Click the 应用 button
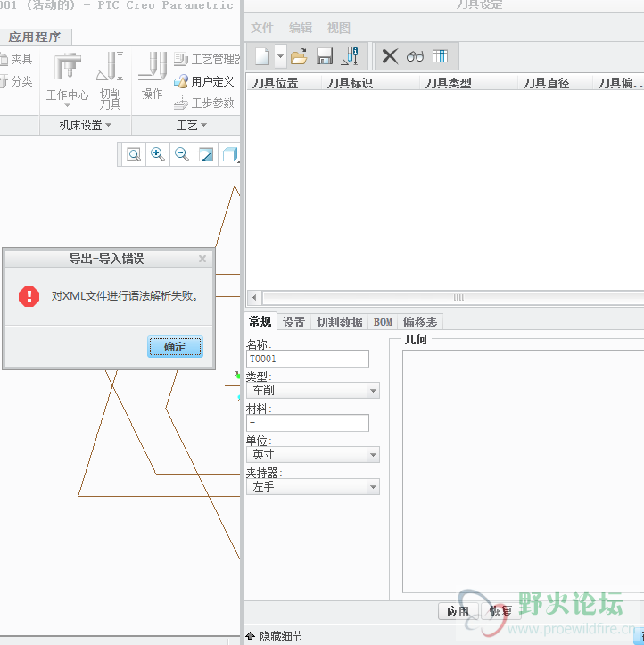The height and width of the screenshot is (645, 644). coord(458,611)
